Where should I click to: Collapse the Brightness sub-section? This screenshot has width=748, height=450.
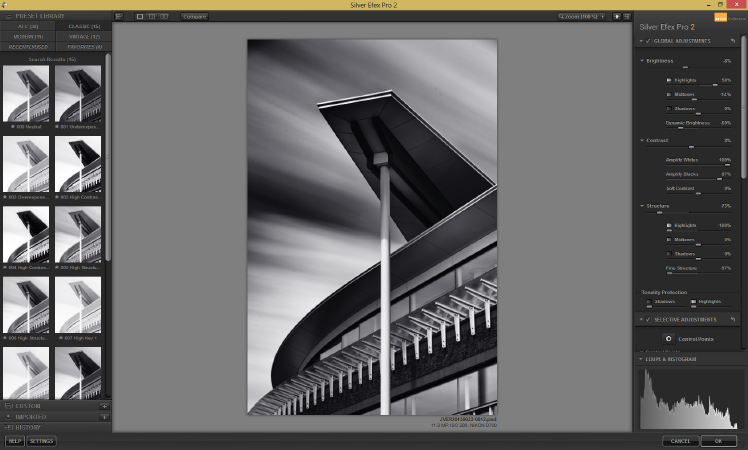(642, 61)
